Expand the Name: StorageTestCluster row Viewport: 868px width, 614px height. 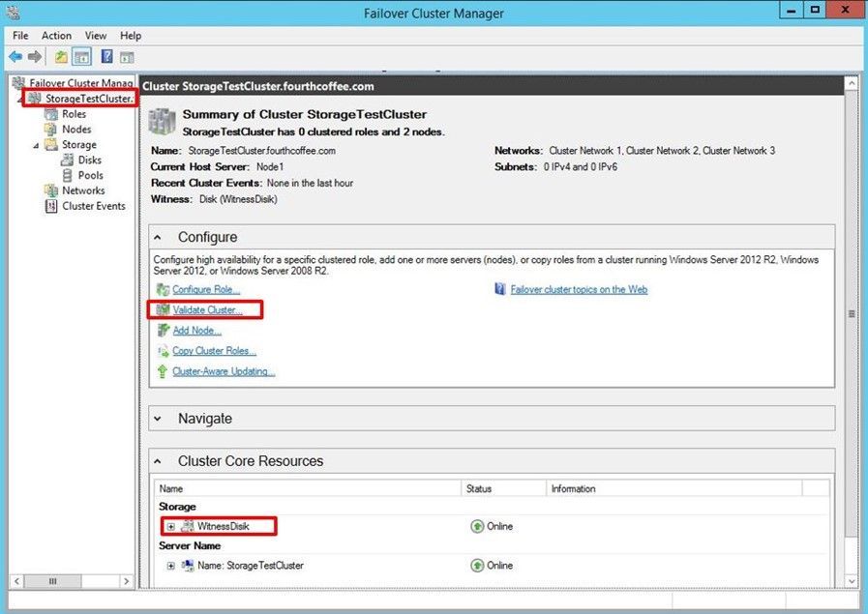pos(171,566)
